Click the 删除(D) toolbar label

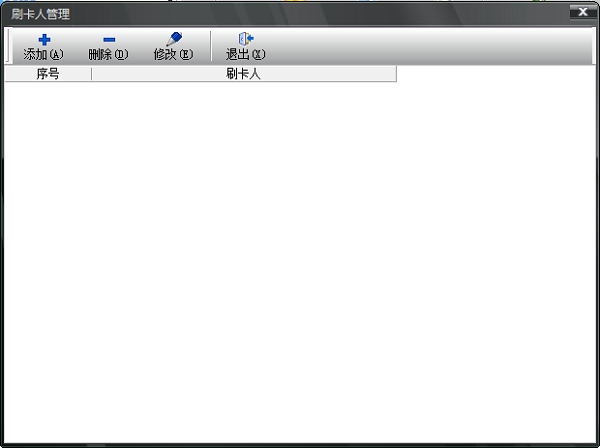pyautogui.click(x=108, y=54)
